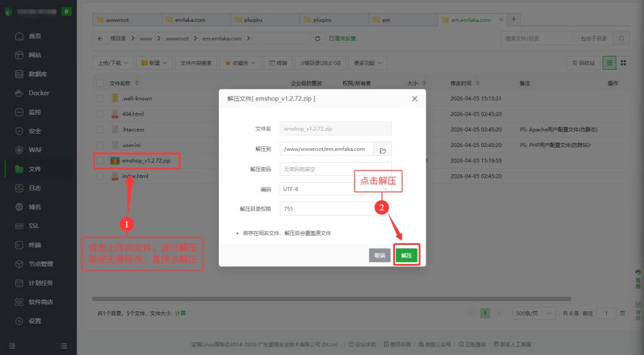Screen dimensions: 644x355
Task: Tick the checkbox for .well-known
Action: click(100, 99)
